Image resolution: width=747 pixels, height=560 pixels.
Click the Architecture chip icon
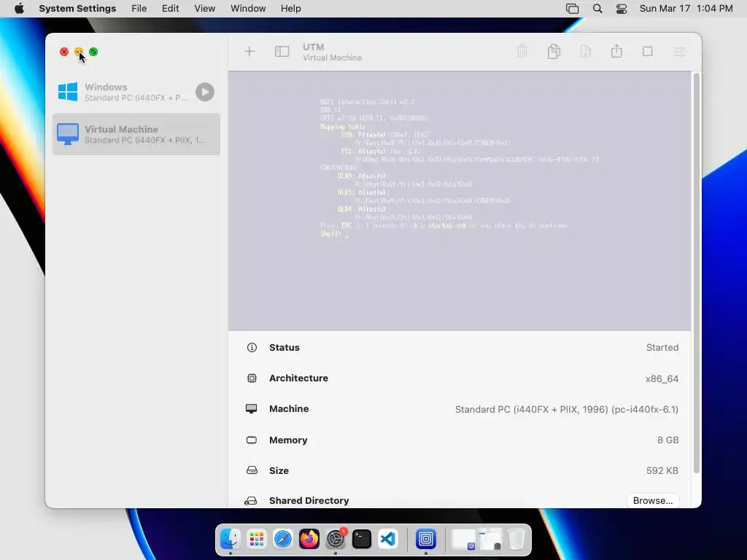click(x=252, y=378)
